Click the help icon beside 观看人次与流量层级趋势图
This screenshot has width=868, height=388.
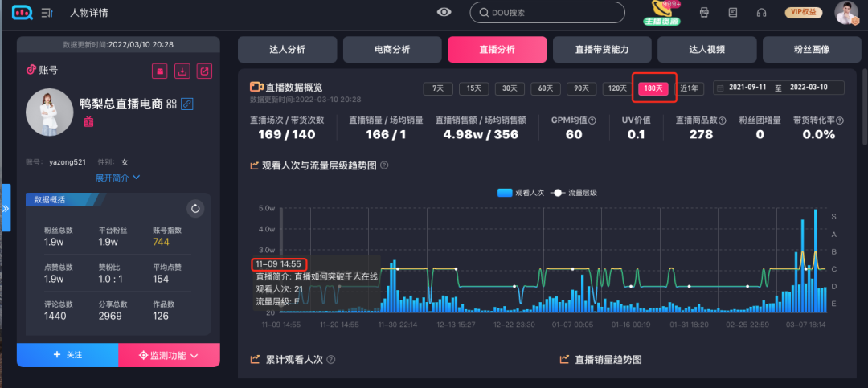tap(384, 165)
